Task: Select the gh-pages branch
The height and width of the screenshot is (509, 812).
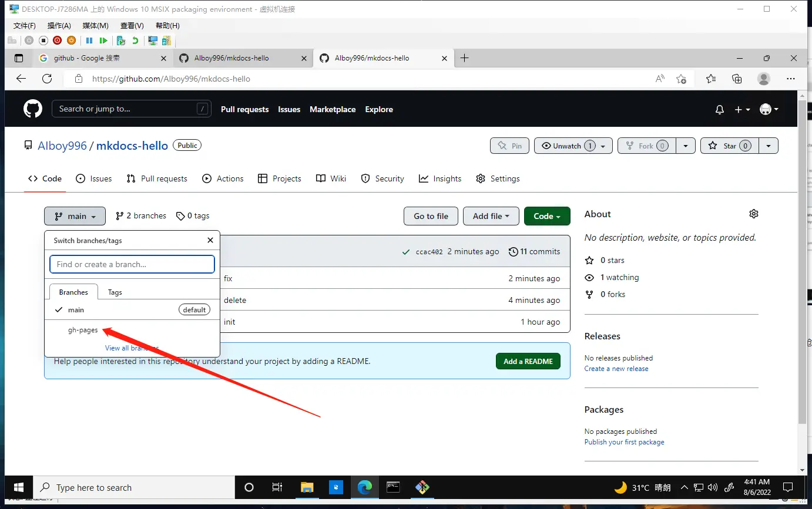Action: point(83,330)
